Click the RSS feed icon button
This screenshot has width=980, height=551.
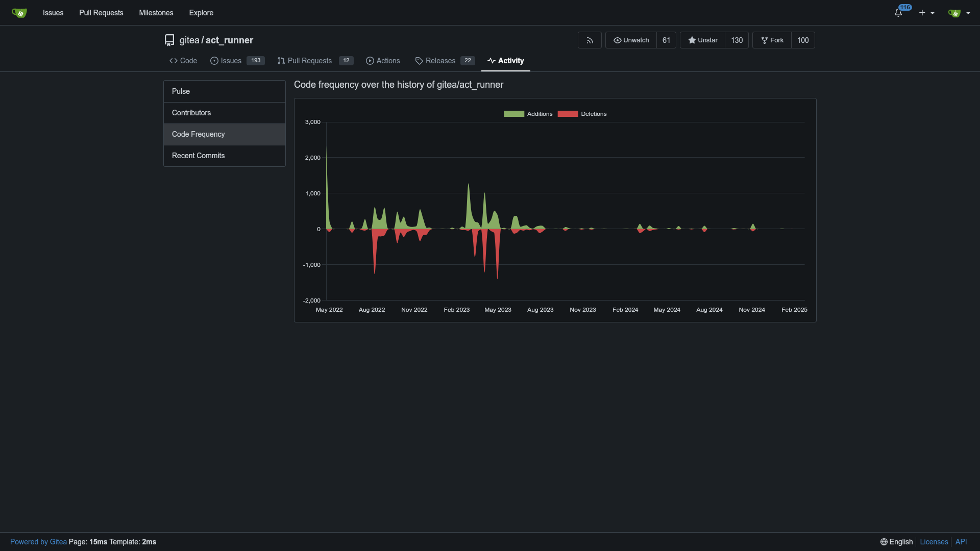[x=590, y=40]
